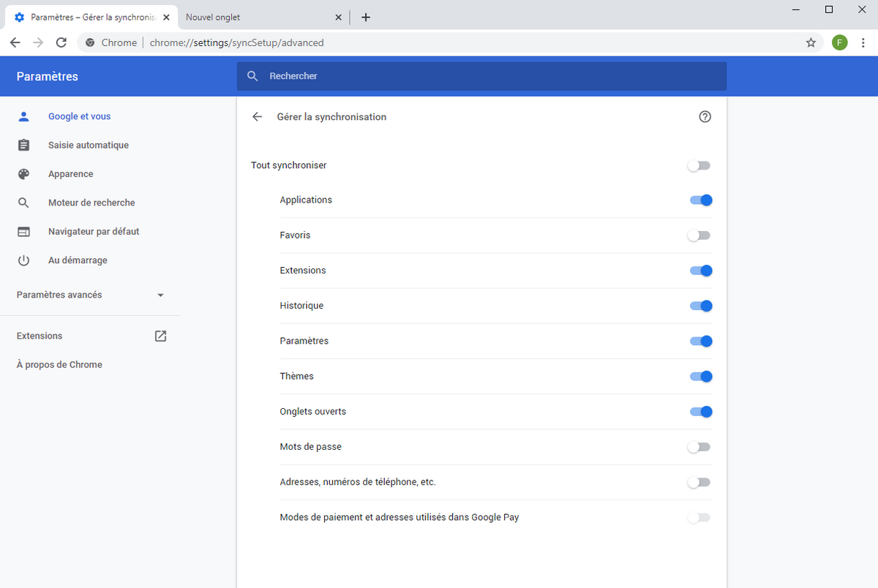This screenshot has width=878, height=588.
Task: Minimize the Chrome window
Action: pyautogui.click(x=795, y=10)
